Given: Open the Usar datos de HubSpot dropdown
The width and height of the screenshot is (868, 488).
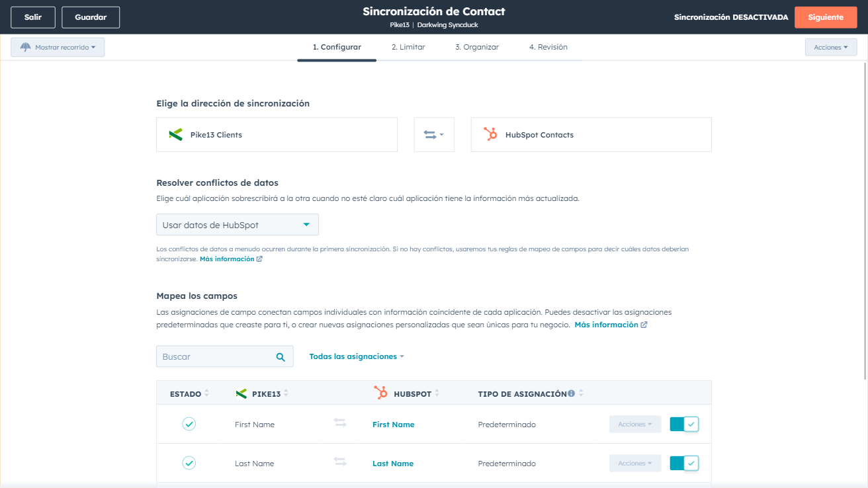Looking at the screenshot, I should (x=237, y=224).
